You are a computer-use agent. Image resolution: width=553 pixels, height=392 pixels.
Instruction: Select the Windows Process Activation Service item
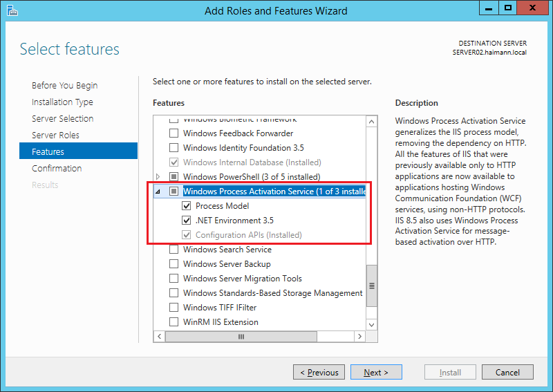(x=274, y=192)
